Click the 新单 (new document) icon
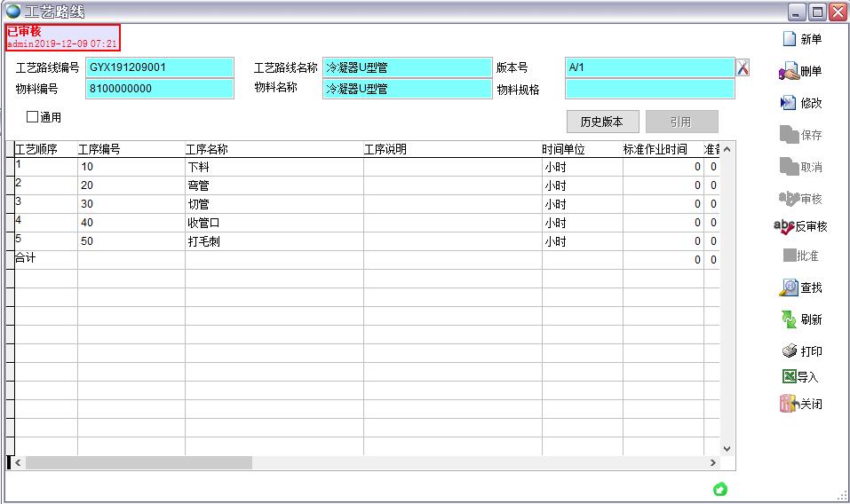The image size is (850, 504). tap(789, 39)
